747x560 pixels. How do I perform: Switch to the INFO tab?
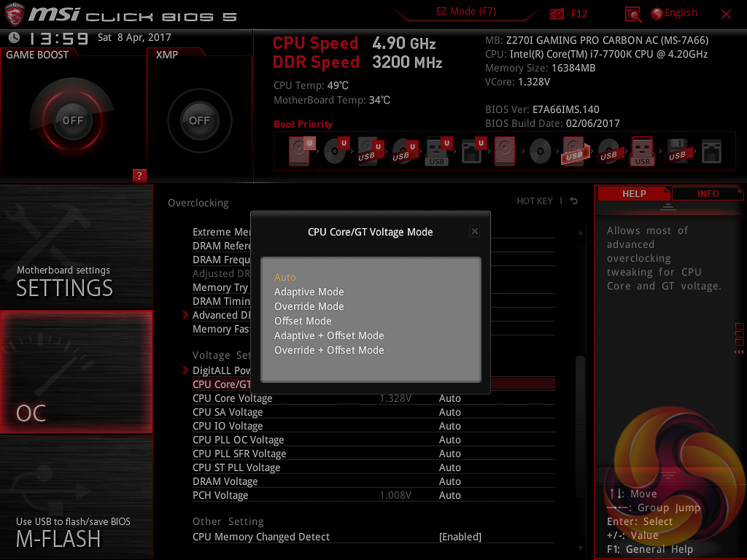click(708, 194)
